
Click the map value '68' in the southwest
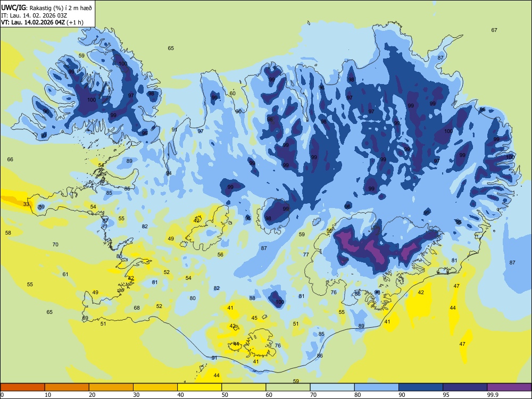pos(137,307)
